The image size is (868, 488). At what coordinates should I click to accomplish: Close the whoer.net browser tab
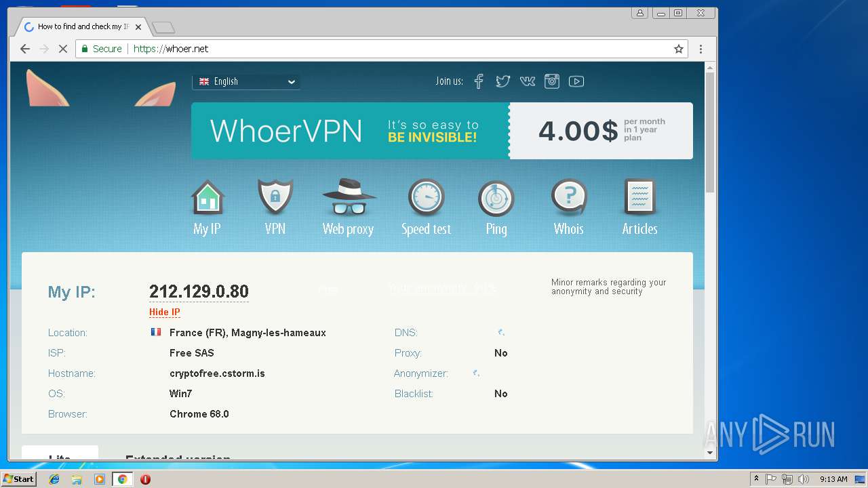point(138,27)
